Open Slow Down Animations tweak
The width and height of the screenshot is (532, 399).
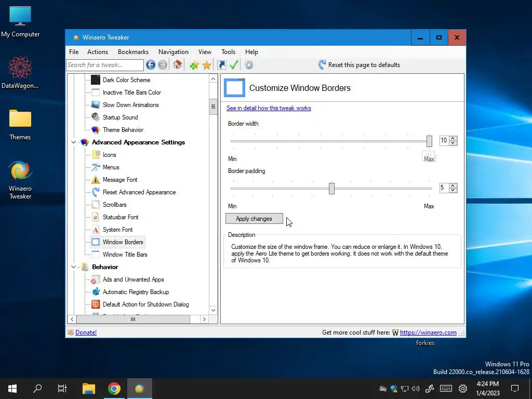pos(130,105)
